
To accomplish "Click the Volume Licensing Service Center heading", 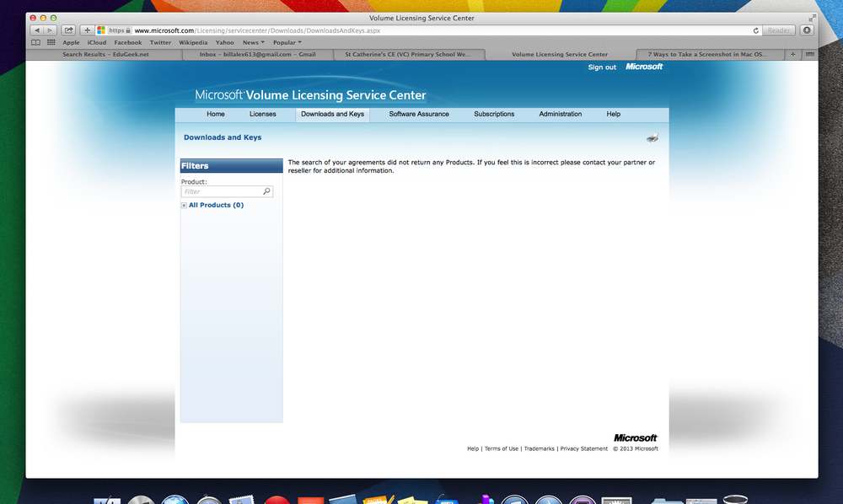I will tap(311, 95).
